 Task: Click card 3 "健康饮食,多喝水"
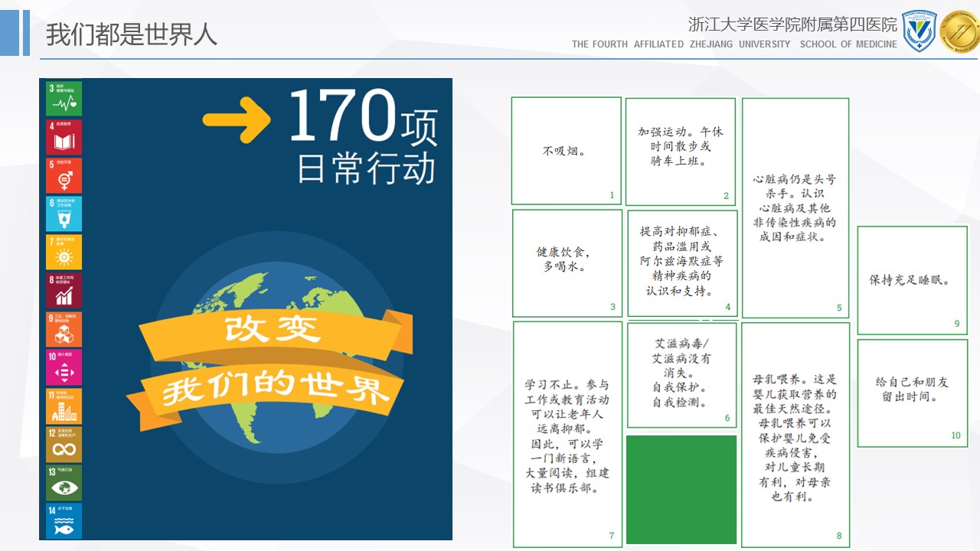567,262
